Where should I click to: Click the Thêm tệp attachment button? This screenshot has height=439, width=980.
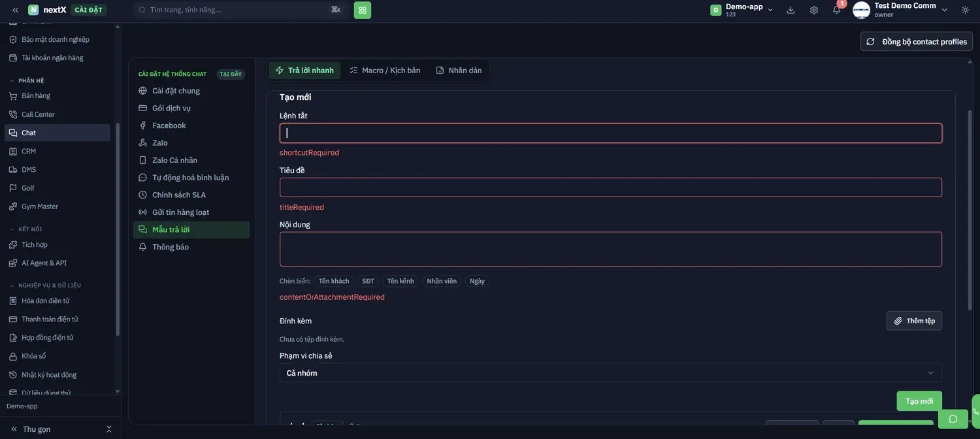[914, 321]
